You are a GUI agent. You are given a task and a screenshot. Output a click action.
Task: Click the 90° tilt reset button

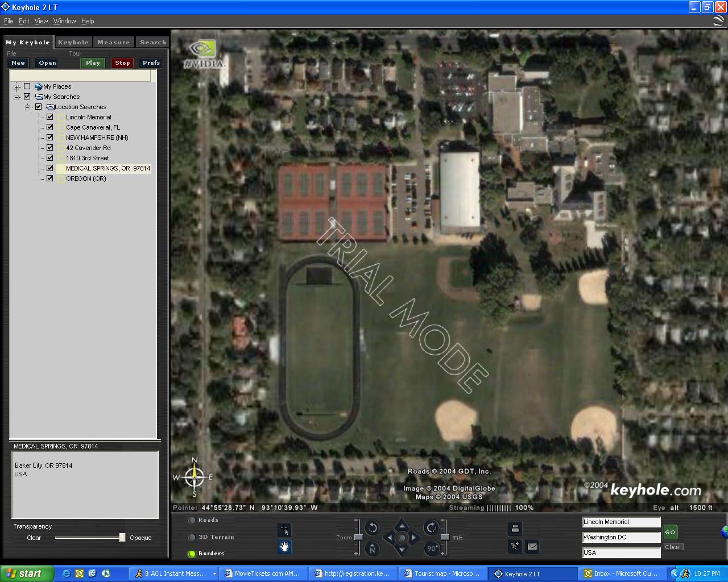pos(432,548)
